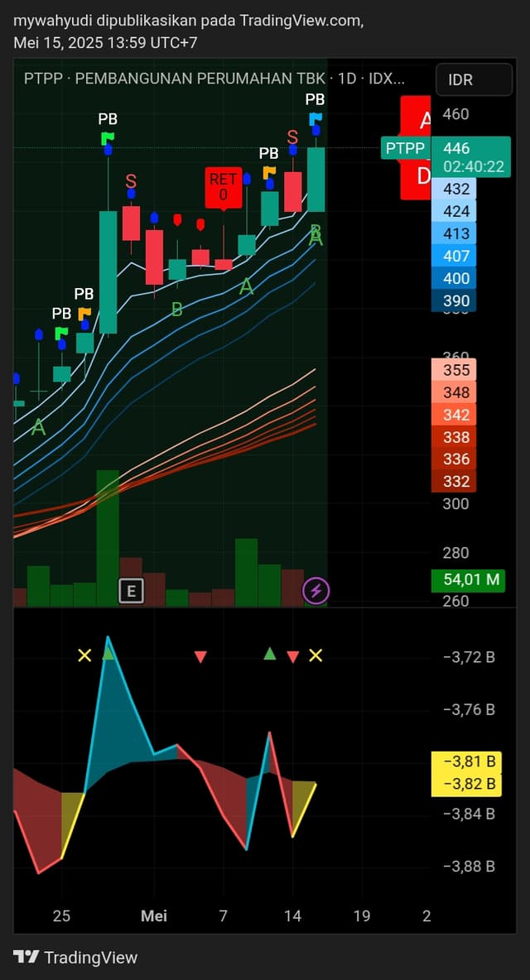Click the current price label 446
Viewport: 530px width, 980px height.
(x=456, y=149)
